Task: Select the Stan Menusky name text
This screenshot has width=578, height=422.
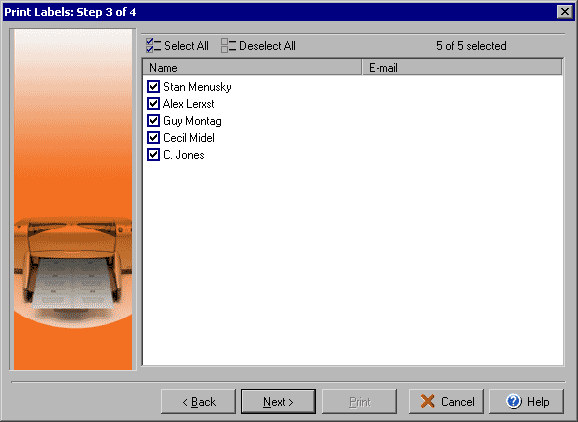Action: coord(197,87)
